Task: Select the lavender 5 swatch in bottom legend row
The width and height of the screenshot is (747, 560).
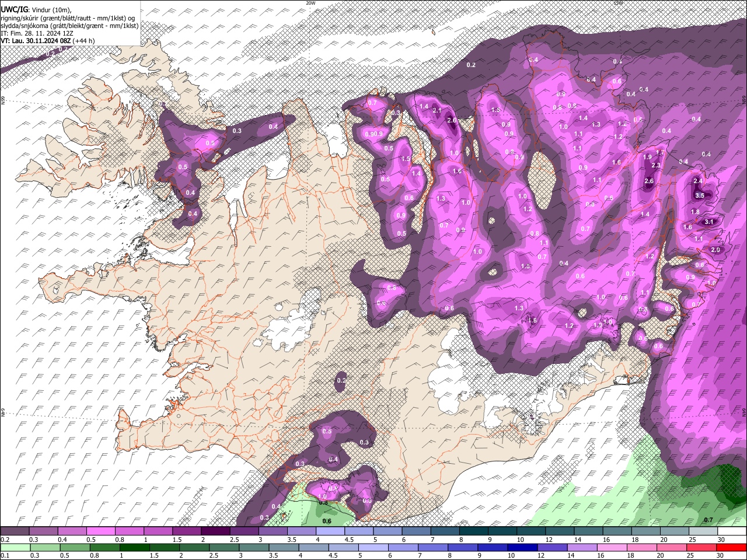Action: (373, 548)
